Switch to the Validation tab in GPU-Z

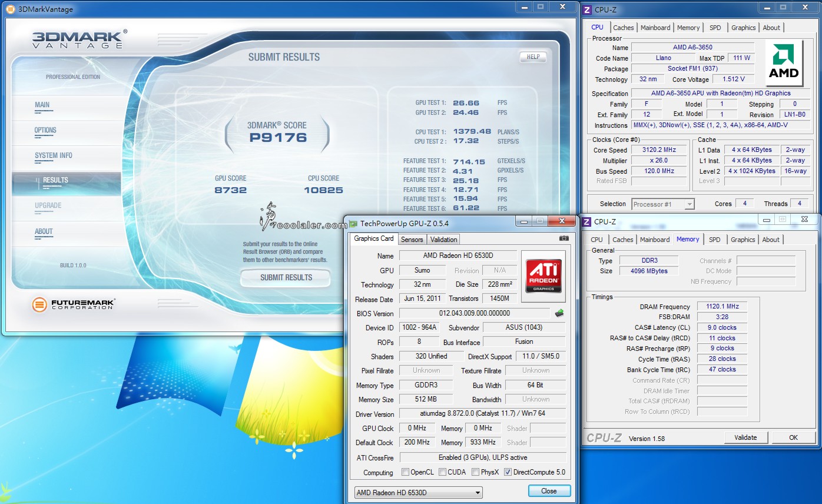pyautogui.click(x=443, y=240)
